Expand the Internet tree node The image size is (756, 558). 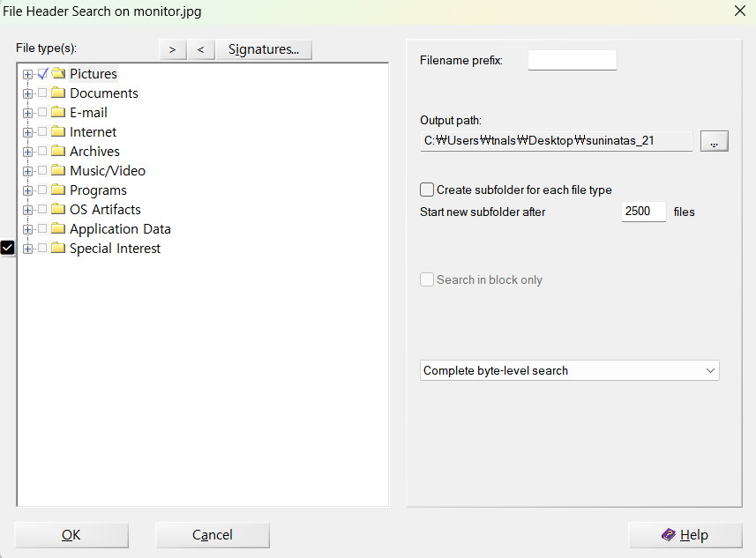[27, 132]
